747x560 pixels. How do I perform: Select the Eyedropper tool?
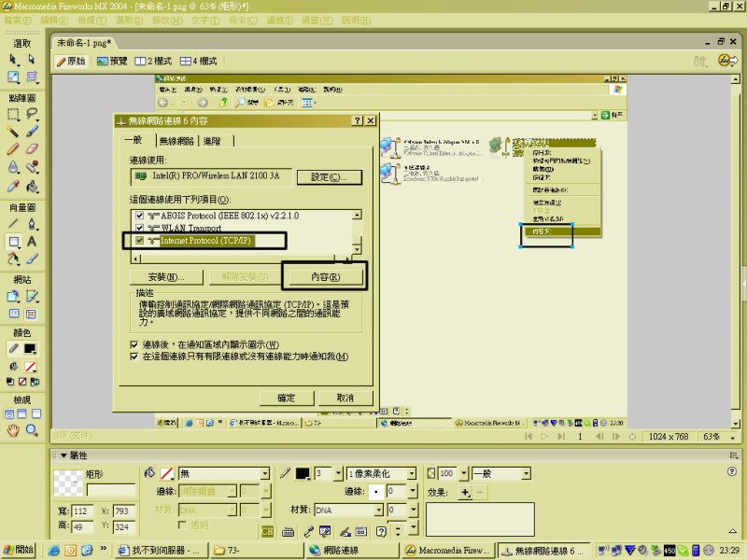pyautogui.click(x=13, y=186)
